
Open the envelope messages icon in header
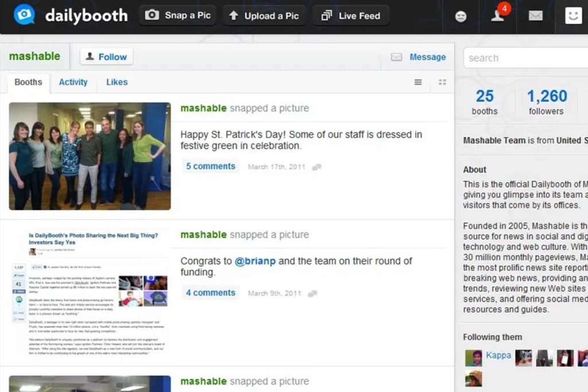coord(536,15)
